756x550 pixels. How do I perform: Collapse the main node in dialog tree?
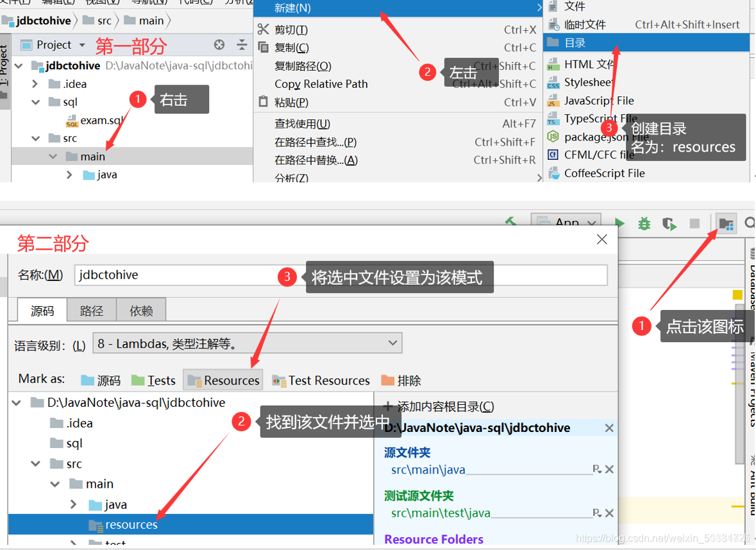(55, 484)
